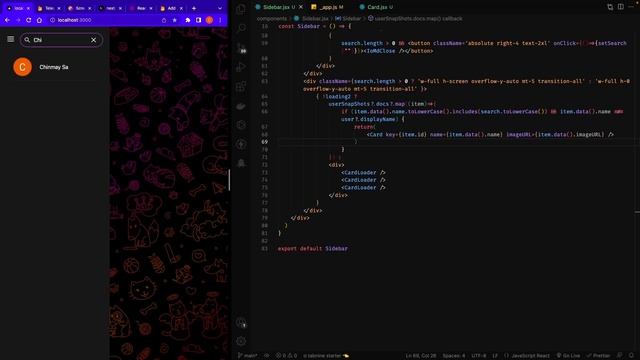Open the Extensions view in VS Code
The width and height of the screenshot is (640, 360).
click(x=241, y=86)
